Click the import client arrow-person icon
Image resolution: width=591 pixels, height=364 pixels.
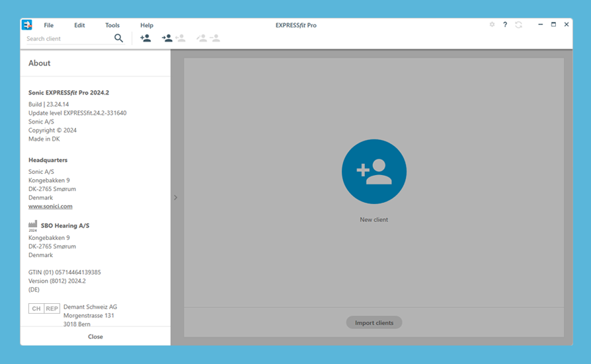(x=167, y=38)
